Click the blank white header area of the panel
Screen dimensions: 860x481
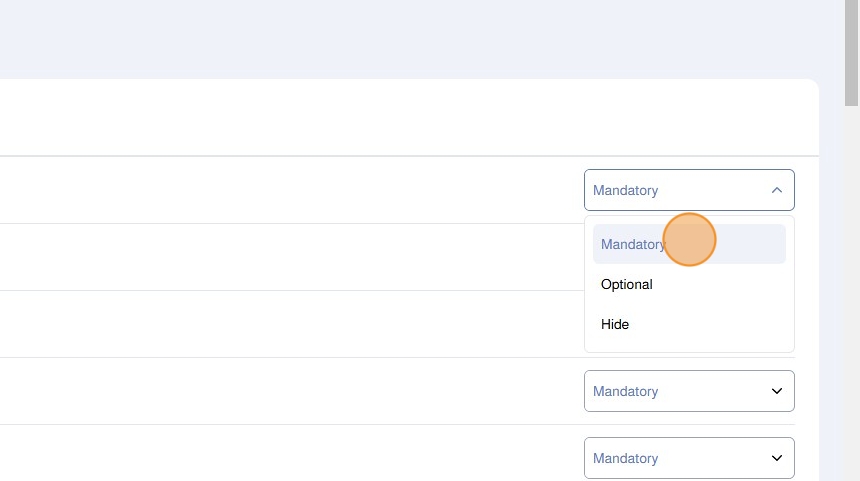tap(400, 118)
